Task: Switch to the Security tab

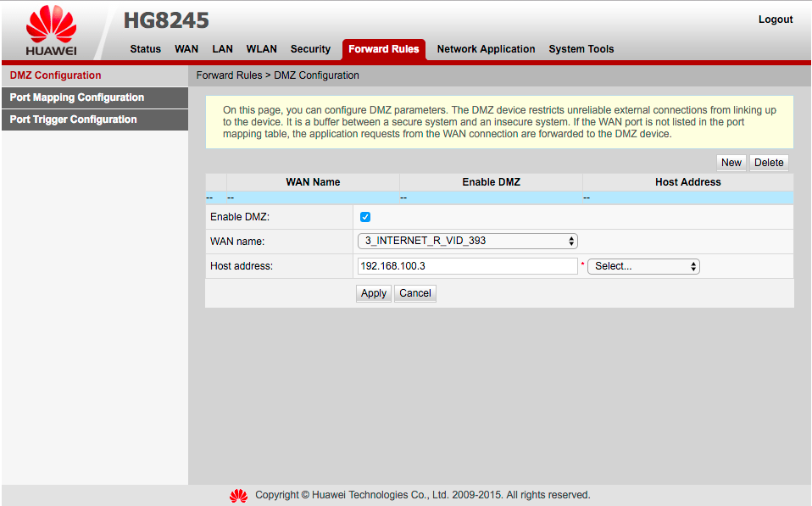Action: [310, 48]
